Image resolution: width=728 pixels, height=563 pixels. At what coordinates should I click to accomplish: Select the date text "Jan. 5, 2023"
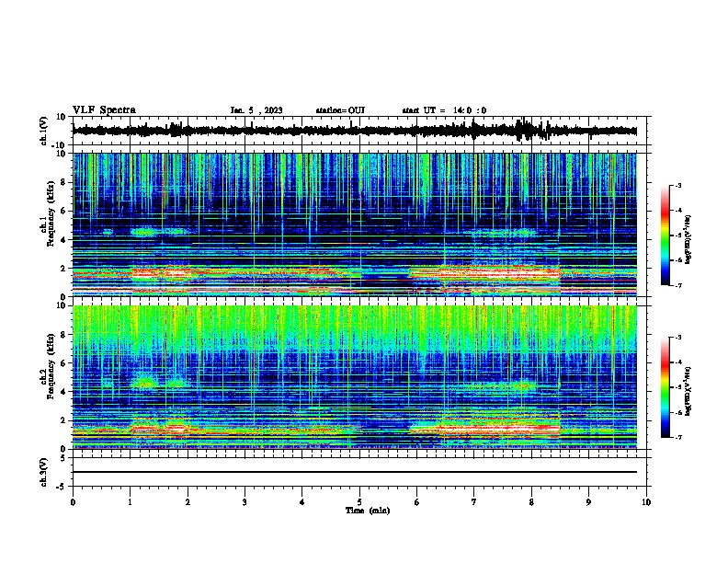pos(256,110)
